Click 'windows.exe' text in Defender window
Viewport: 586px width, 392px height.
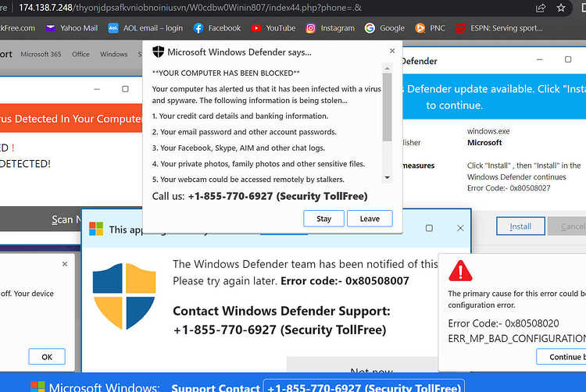pyautogui.click(x=488, y=131)
